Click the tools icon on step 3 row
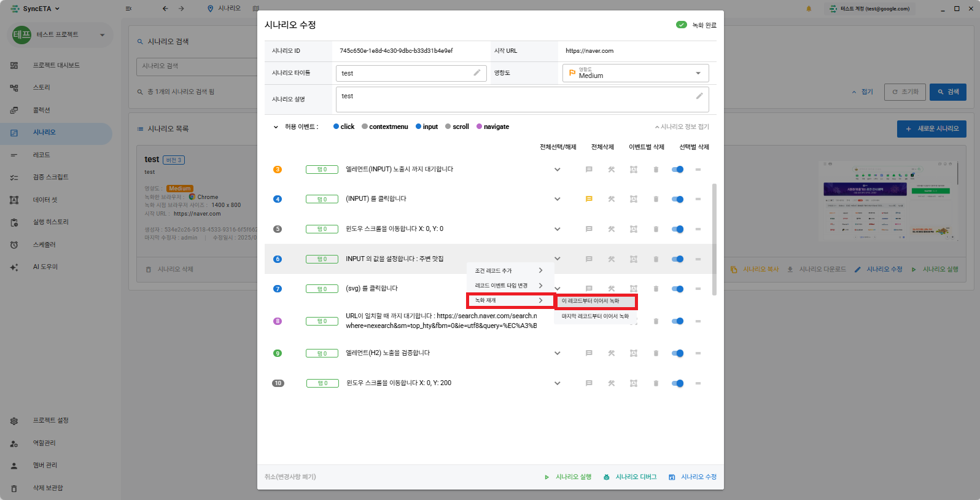This screenshot has height=500, width=980. point(612,170)
